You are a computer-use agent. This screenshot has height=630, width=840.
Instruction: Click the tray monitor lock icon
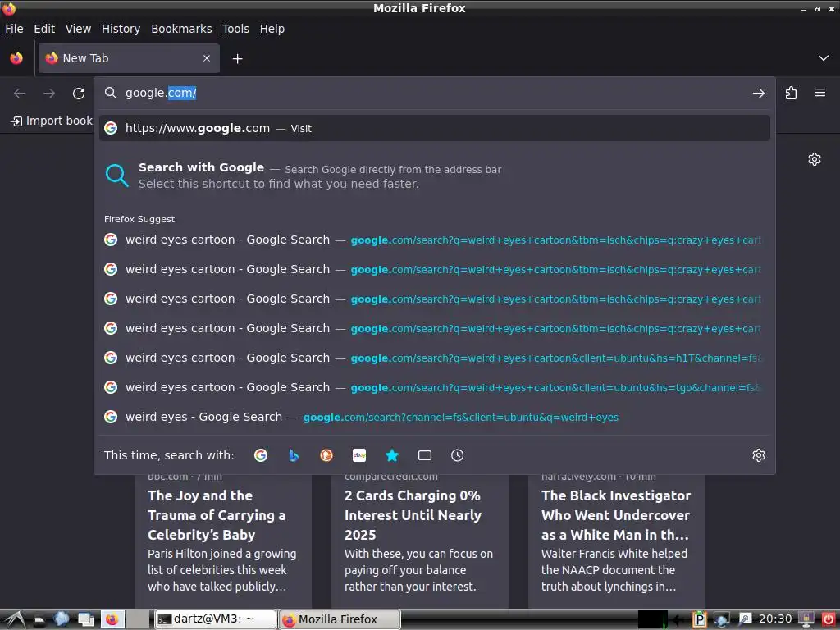[x=806, y=619]
